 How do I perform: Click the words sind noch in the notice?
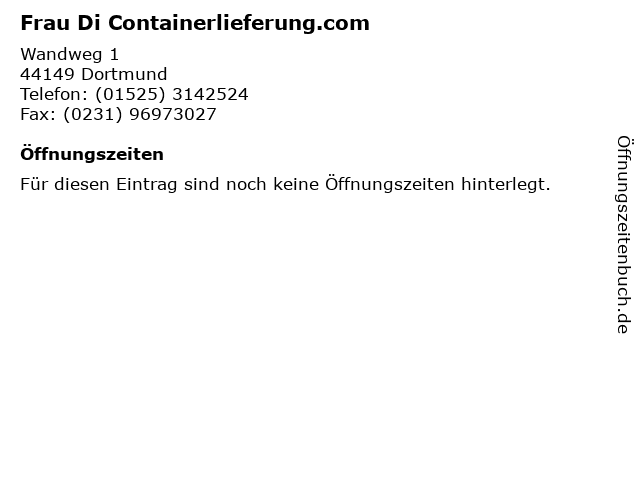[x=225, y=184]
